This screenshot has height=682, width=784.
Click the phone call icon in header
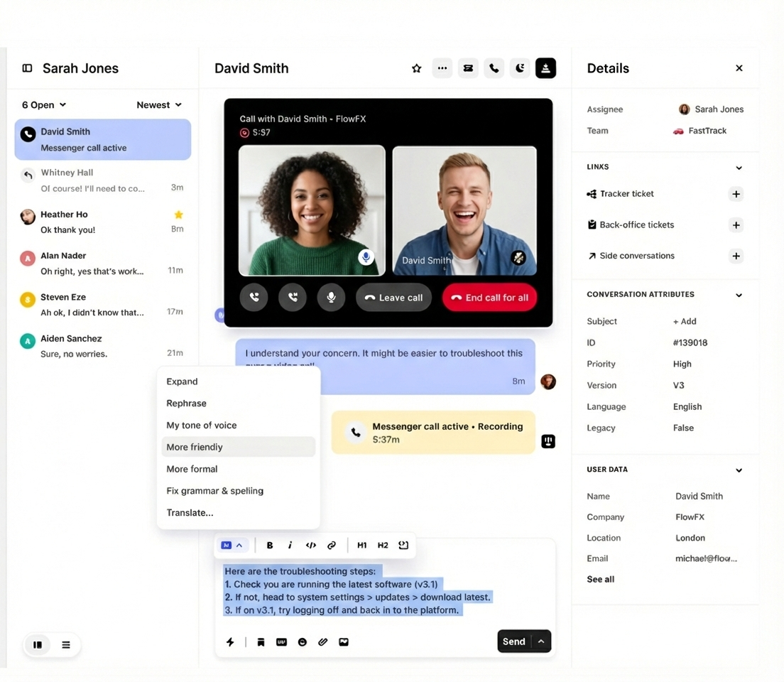click(494, 68)
